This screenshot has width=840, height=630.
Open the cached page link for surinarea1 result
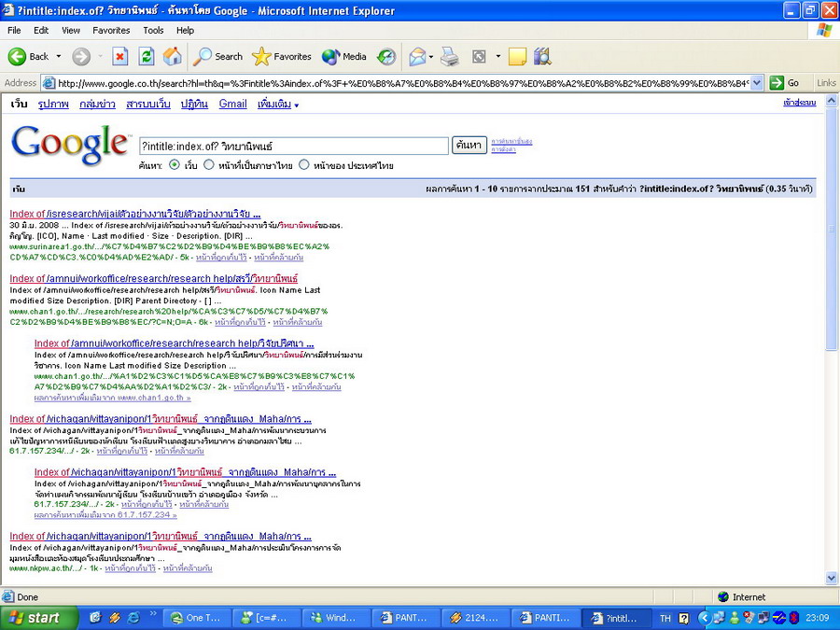point(221,258)
